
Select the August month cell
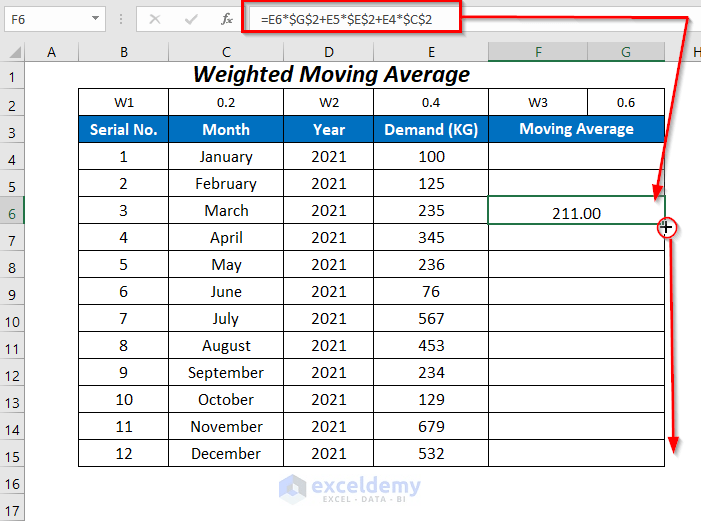226,345
